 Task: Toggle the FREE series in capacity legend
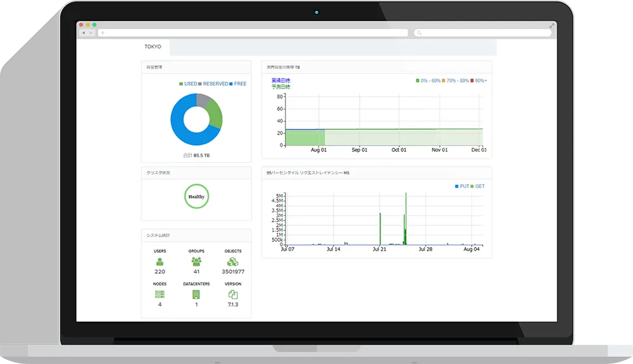[238, 84]
